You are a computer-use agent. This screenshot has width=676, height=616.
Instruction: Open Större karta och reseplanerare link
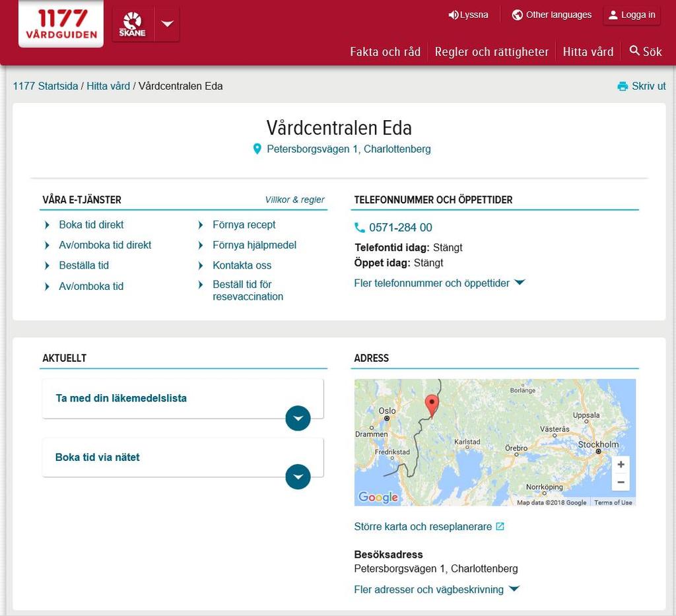pyautogui.click(x=423, y=527)
